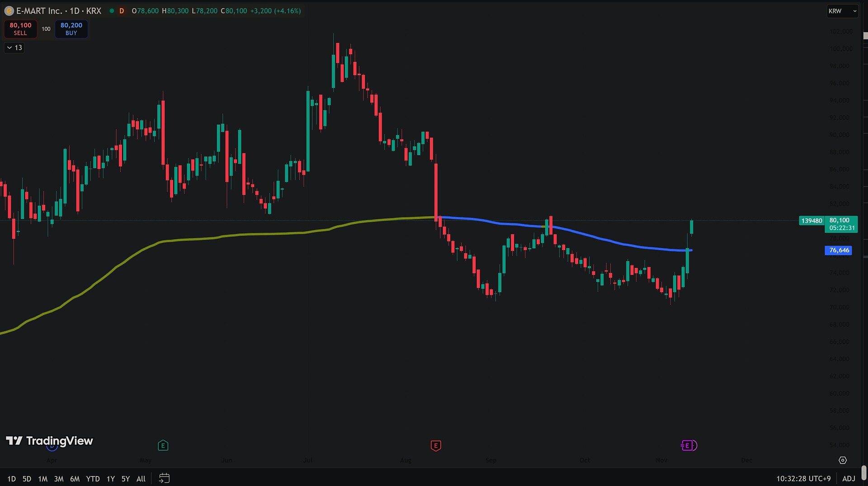Click the 100,000 price axis label
This screenshot has width=868, height=486.
tap(841, 49)
